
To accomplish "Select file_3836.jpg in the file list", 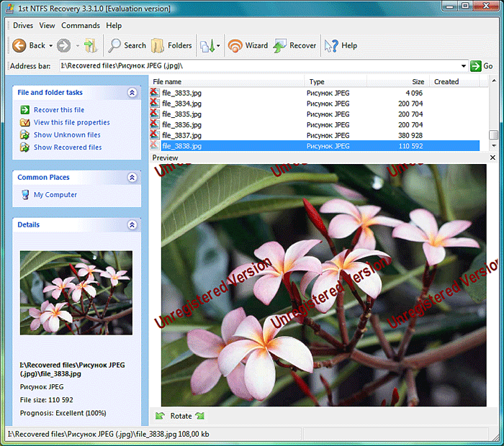I will coord(181,124).
